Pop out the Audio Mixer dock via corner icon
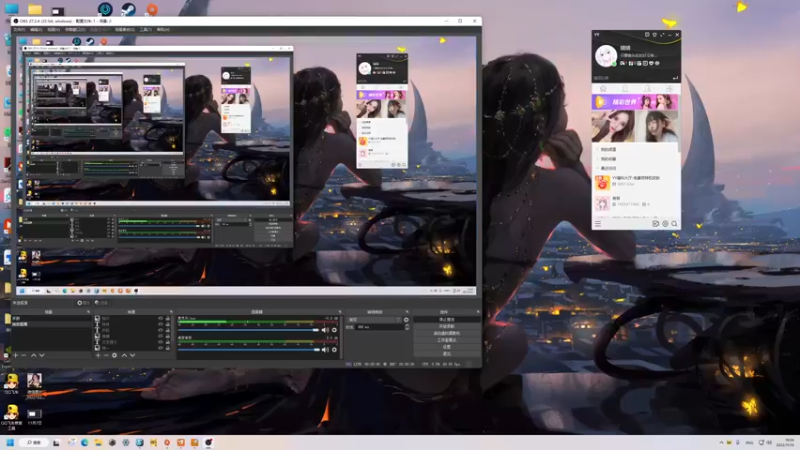The width and height of the screenshot is (800, 450). click(x=340, y=312)
